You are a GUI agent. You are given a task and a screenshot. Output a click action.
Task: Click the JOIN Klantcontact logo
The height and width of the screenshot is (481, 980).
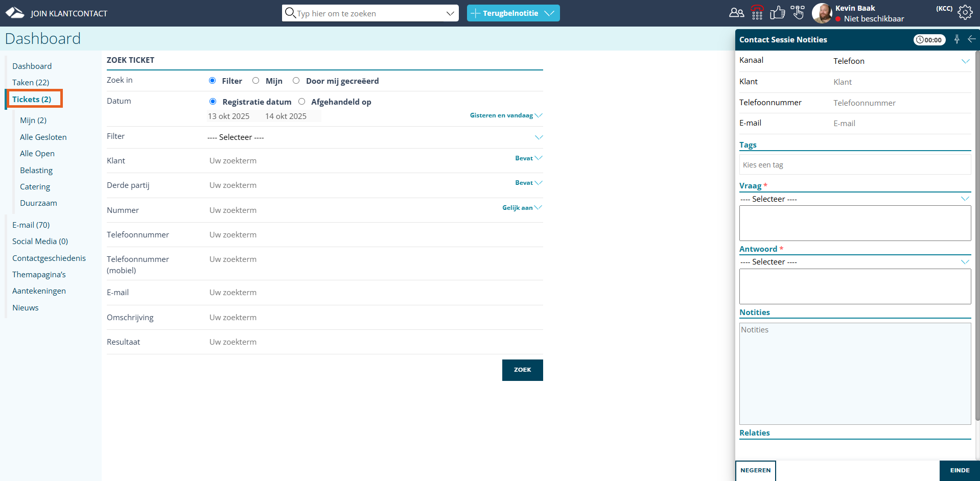[x=15, y=12]
